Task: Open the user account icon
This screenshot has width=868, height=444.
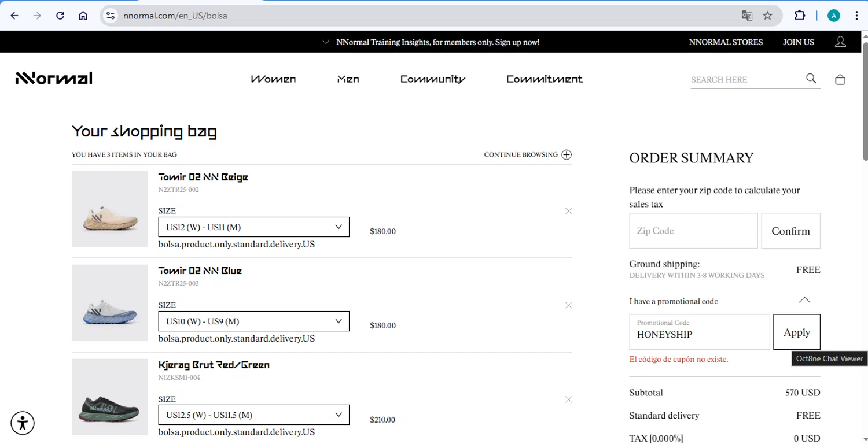Action: coord(840,42)
